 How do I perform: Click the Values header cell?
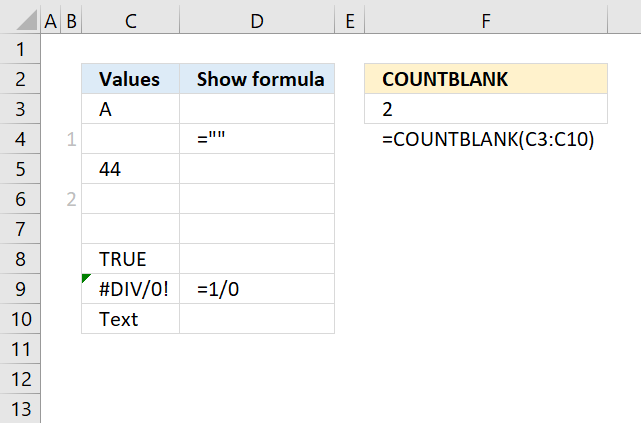(x=130, y=80)
